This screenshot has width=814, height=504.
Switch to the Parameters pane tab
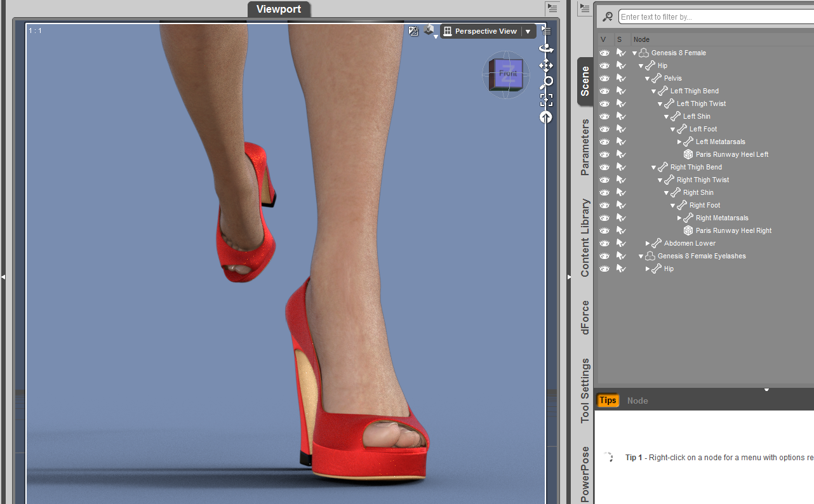(585, 147)
